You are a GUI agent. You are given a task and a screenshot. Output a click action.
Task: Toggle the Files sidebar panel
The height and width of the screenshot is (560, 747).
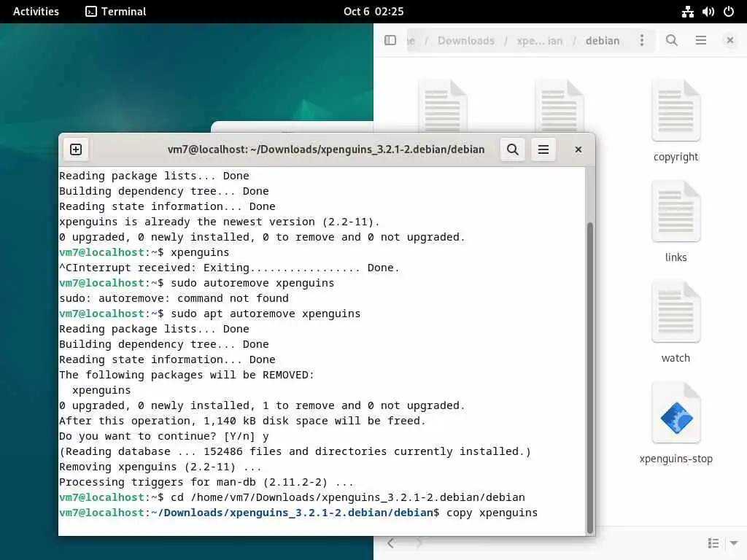tap(390, 40)
